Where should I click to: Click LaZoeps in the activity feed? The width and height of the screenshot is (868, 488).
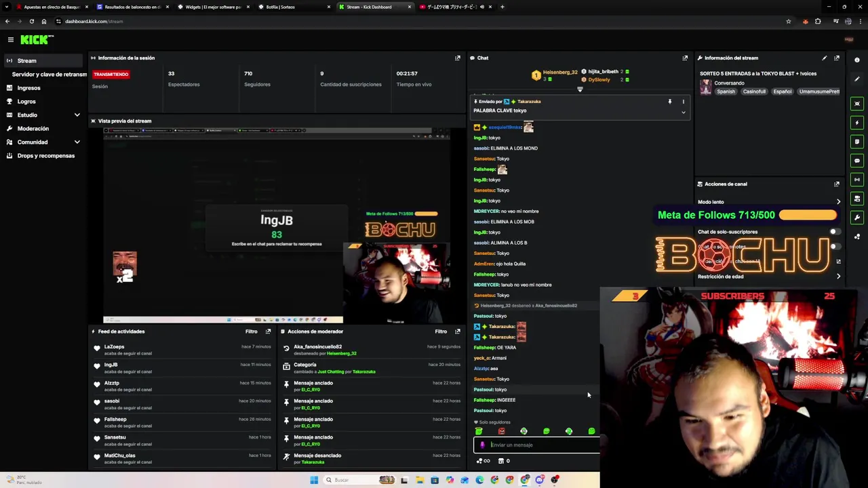pyautogui.click(x=114, y=347)
